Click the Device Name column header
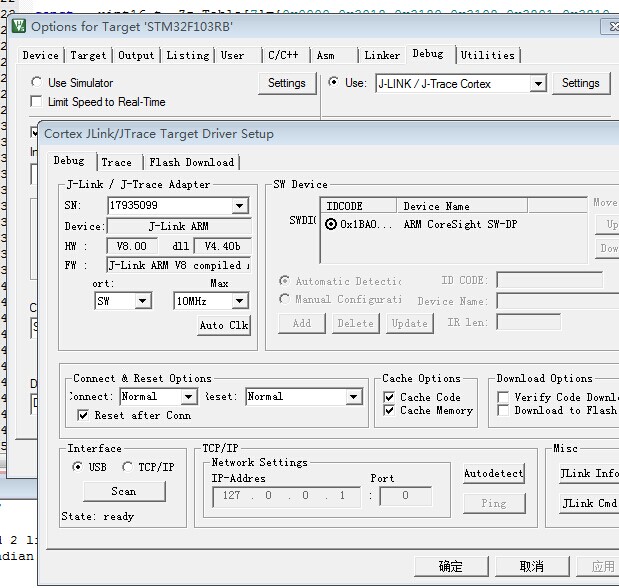 [462, 206]
